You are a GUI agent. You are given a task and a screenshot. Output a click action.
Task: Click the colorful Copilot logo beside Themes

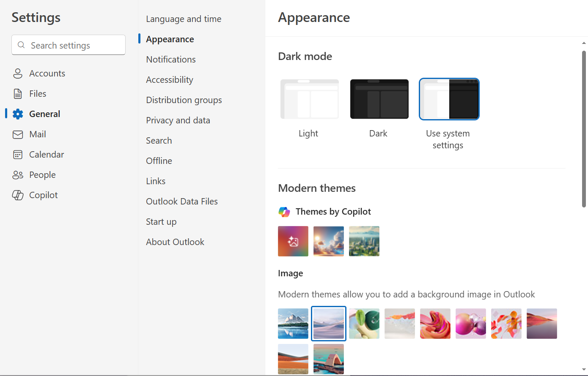pyautogui.click(x=284, y=212)
